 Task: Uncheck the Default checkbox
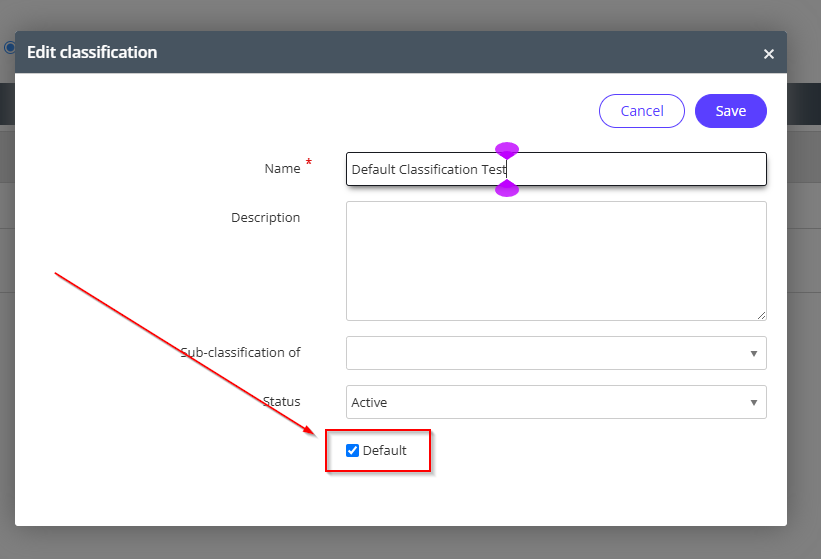coord(352,450)
